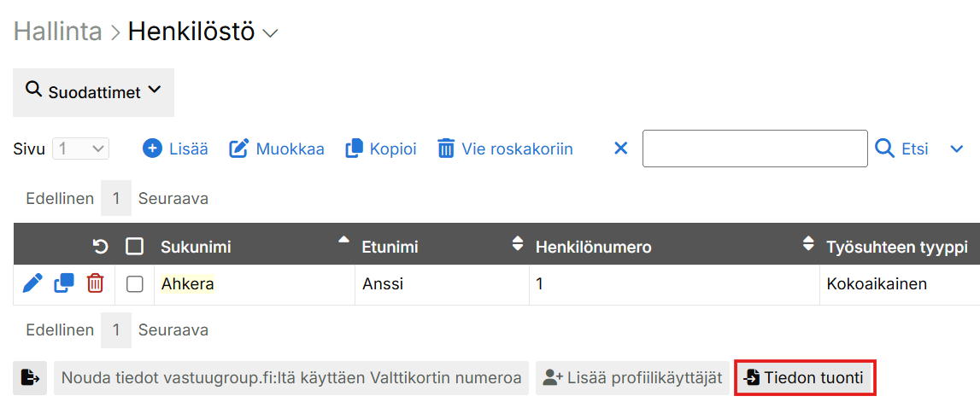Click the reset arrow icon in table header
The height and width of the screenshot is (408, 980).
tap(100, 247)
